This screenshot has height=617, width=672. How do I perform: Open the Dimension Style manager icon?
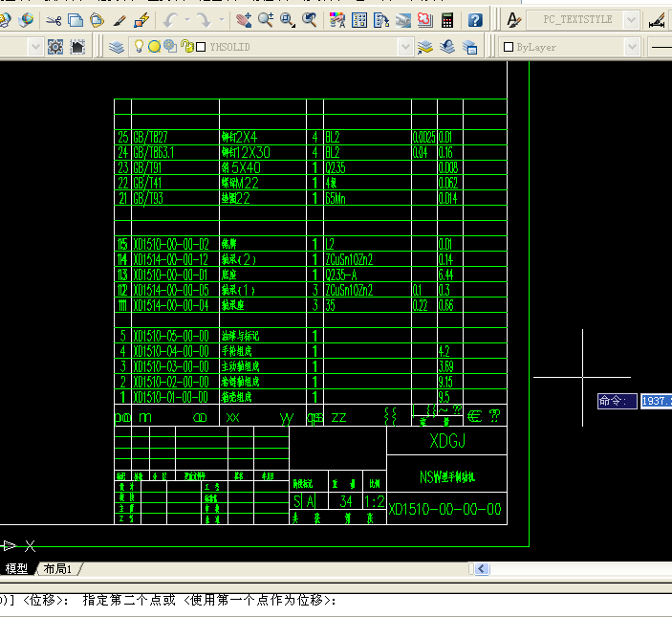(657, 20)
